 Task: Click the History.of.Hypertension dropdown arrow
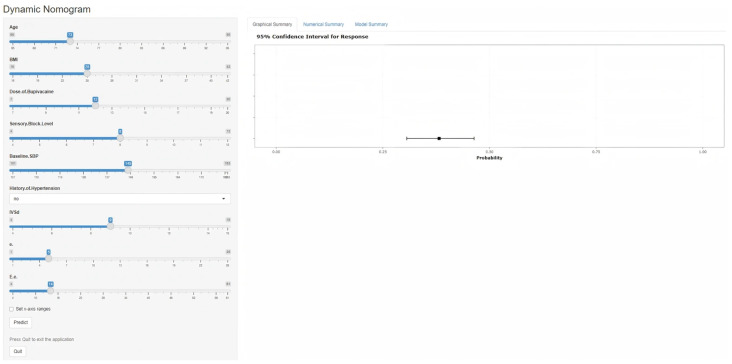click(224, 199)
